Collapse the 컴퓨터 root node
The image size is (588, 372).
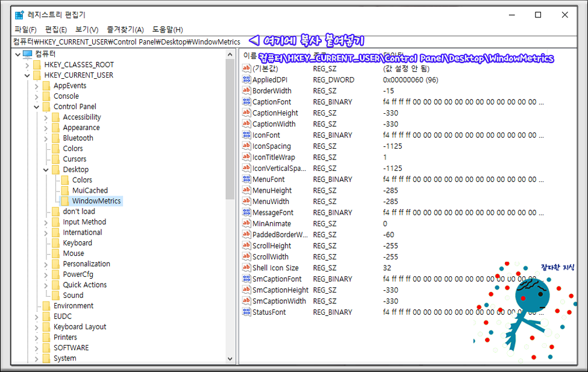(x=17, y=54)
